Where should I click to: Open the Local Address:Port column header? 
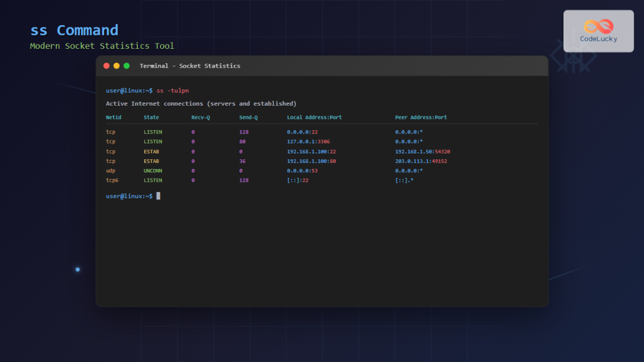314,117
